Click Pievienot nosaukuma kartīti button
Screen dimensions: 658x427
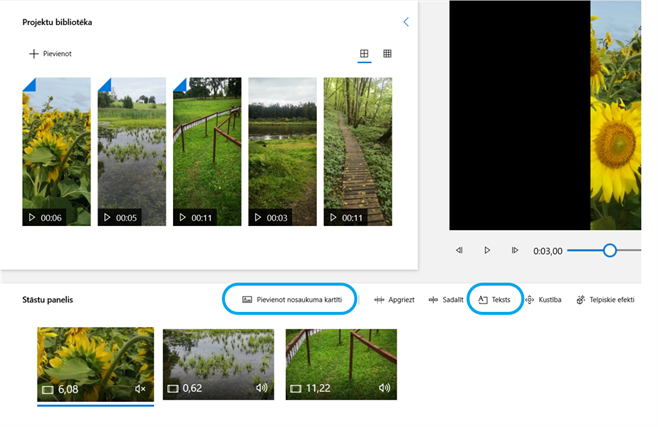tap(292, 299)
